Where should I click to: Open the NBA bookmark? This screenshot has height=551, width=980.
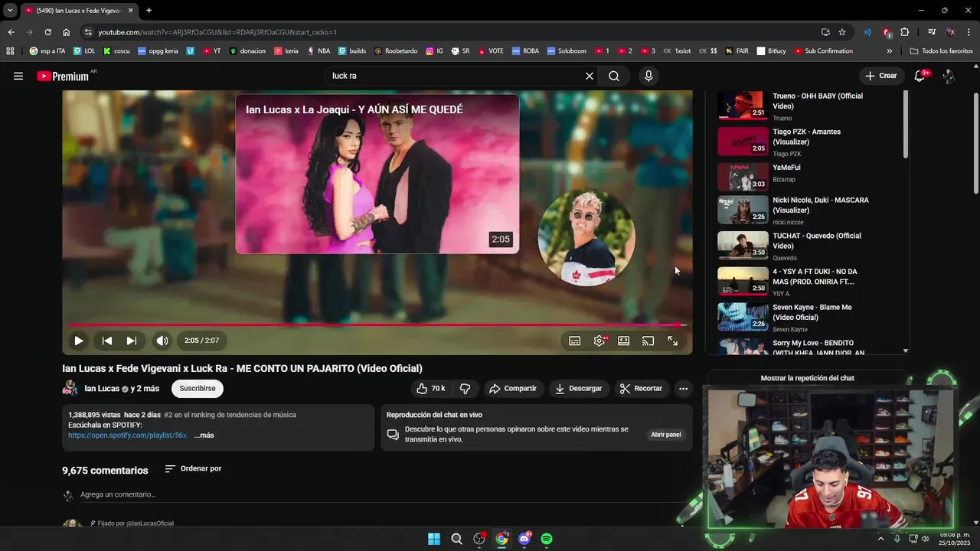(x=318, y=51)
